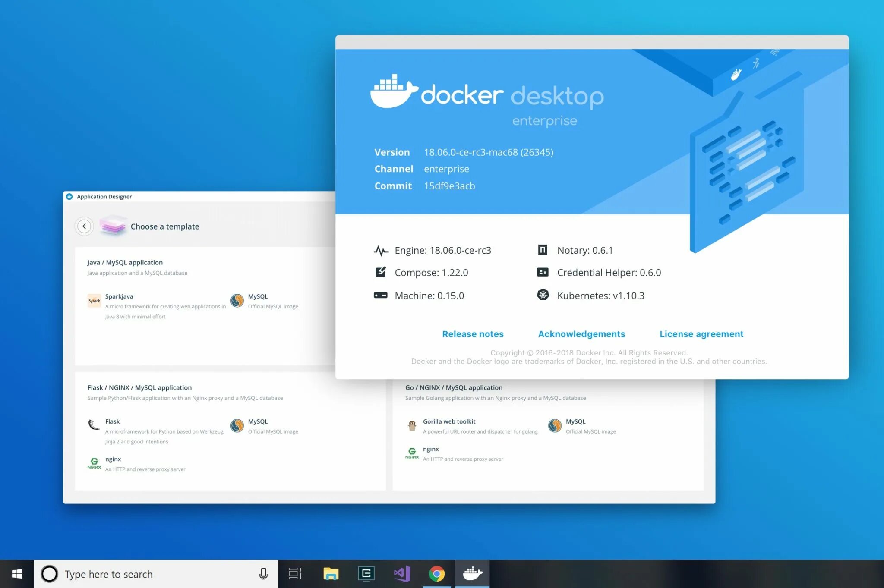The height and width of the screenshot is (588, 884).
Task: Click the Sparkjava service icon
Action: click(94, 300)
